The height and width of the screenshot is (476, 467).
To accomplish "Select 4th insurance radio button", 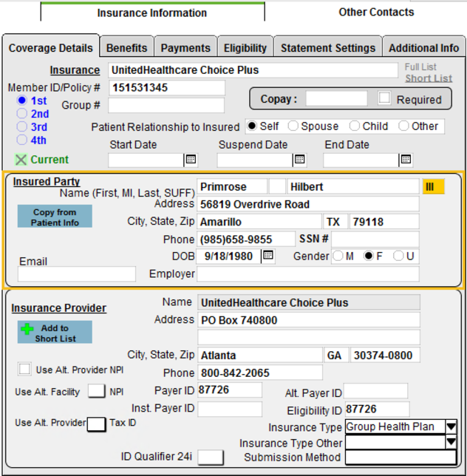I will [x=22, y=140].
